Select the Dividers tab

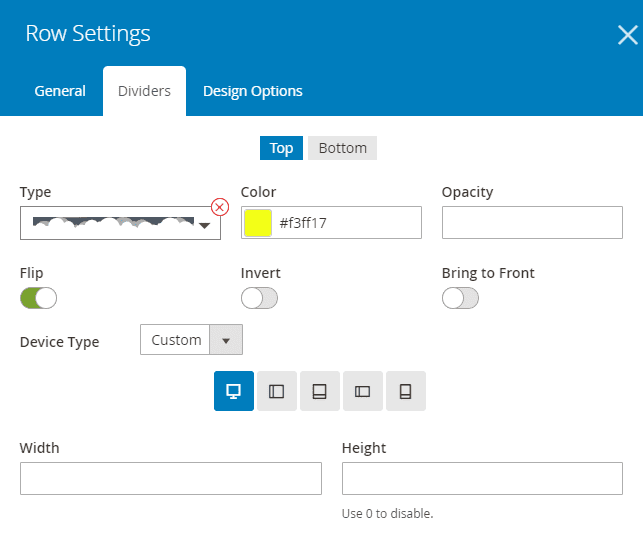point(144,91)
